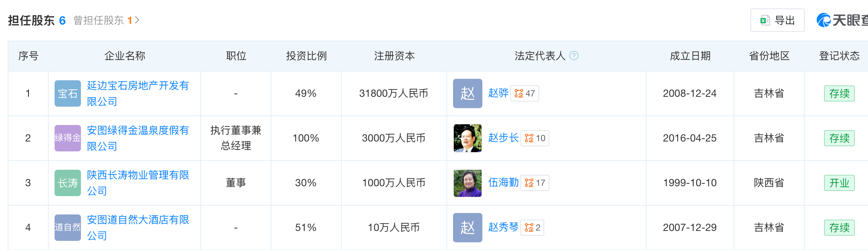Click the 赵步长 portrait photo
Viewport: 868px width, 250px height.
pos(467,138)
